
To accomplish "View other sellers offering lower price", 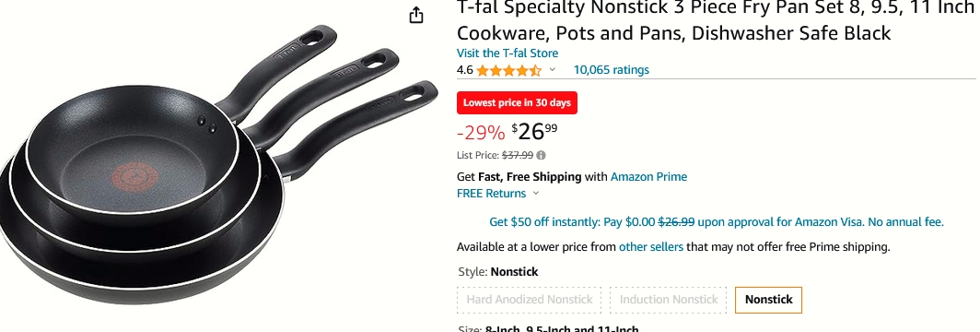I will click(650, 247).
